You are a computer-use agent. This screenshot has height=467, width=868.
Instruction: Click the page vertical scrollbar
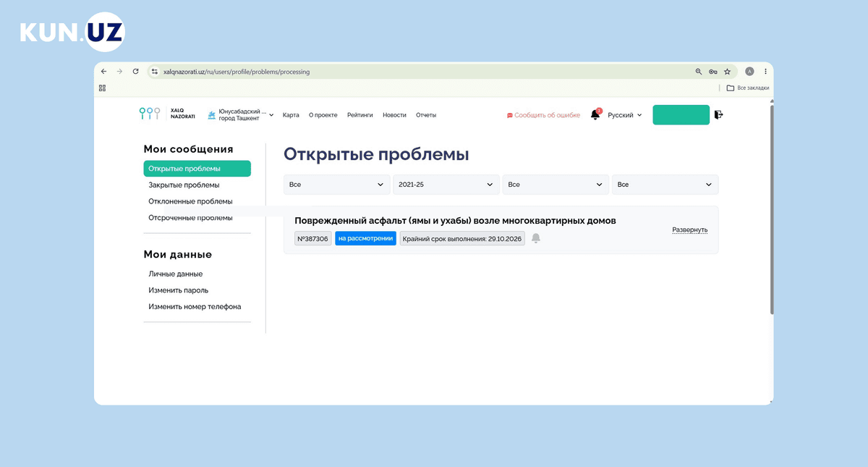tap(772, 210)
